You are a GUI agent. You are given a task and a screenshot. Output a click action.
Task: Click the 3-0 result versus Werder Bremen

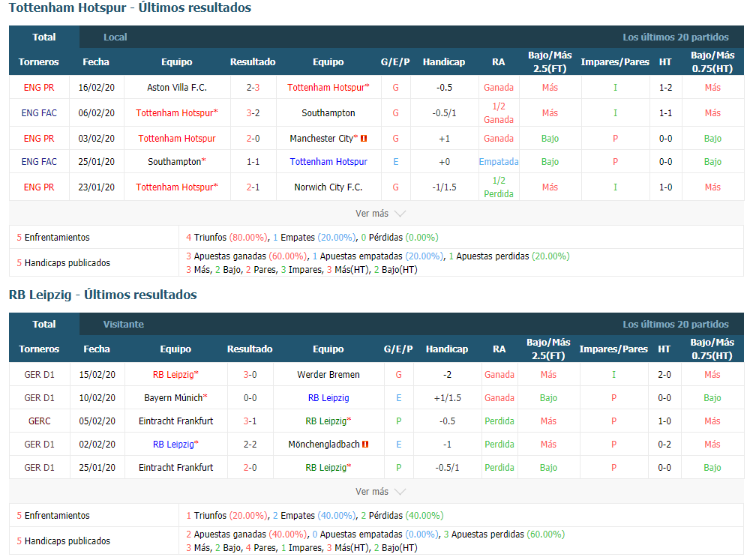pyautogui.click(x=250, y=375)
